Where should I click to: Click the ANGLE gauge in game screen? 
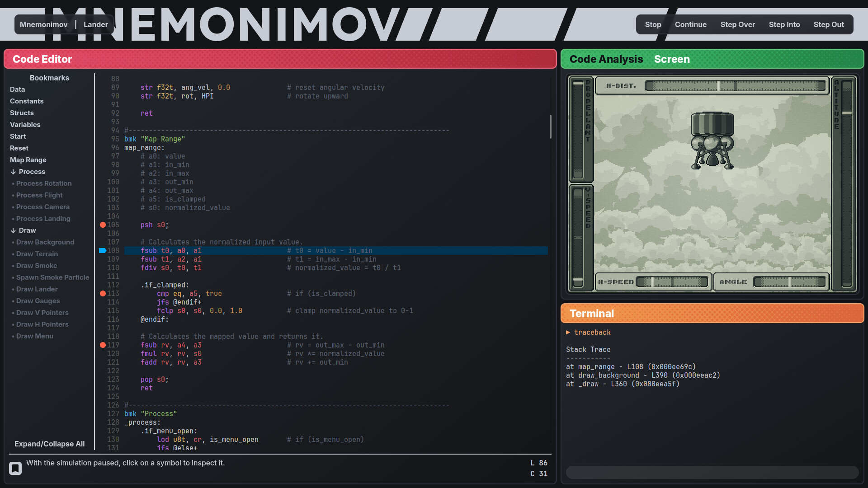tap(789, 282)
